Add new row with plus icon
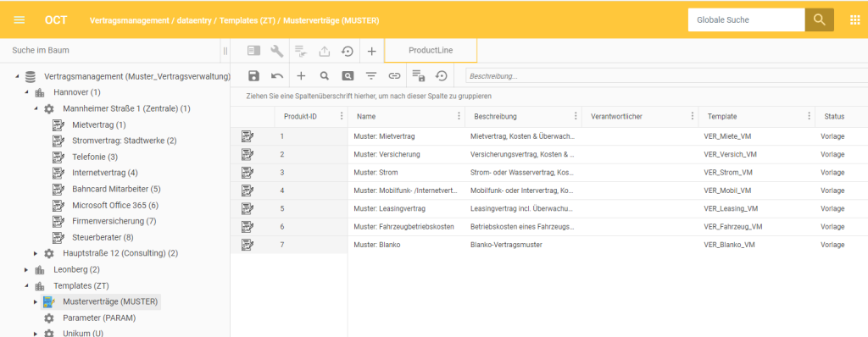This screenshot has height=337, width=868. (301, 76)
